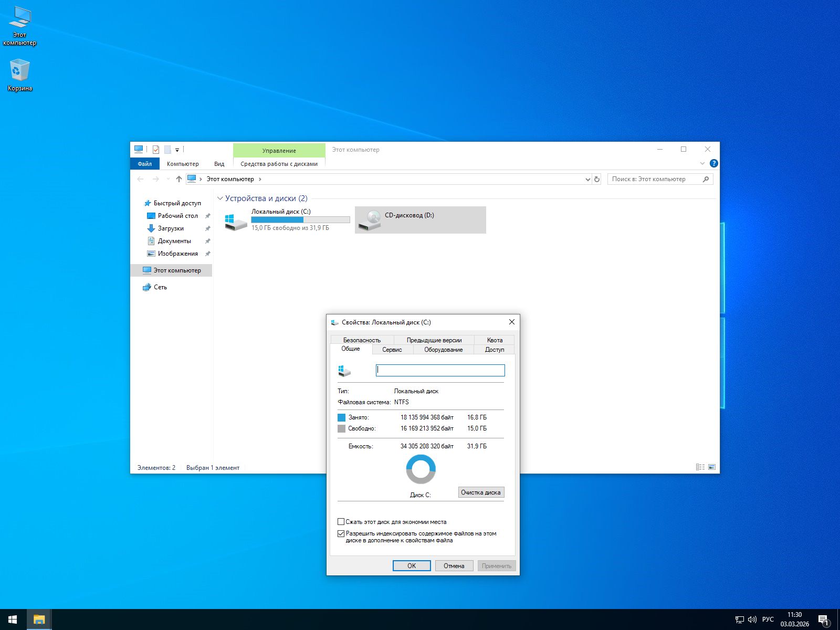Open the Recycle Bin desktop icon
840x630 pixels.
(19, 71)
